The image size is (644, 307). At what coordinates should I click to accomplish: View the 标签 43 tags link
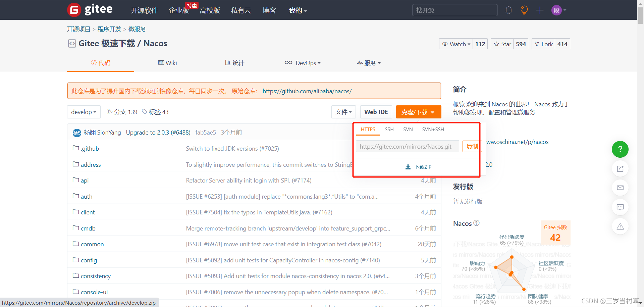tap(155, 112)
